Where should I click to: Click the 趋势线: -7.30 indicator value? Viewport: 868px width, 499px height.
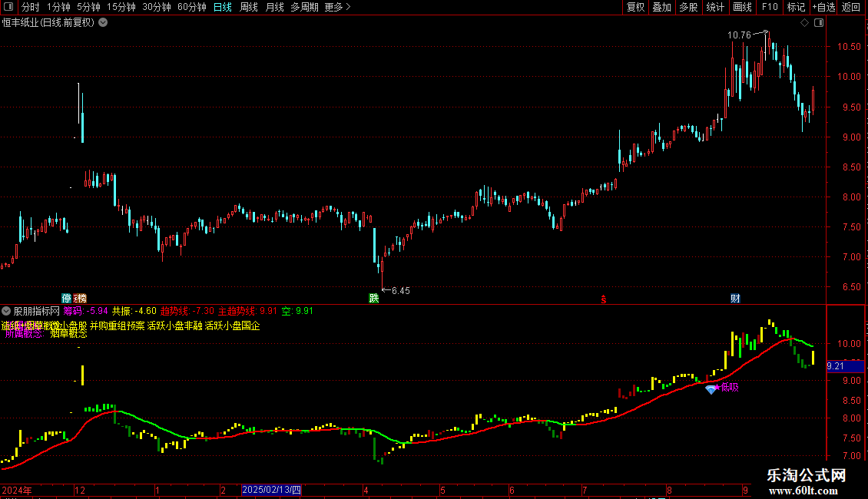tap(187, 311)
